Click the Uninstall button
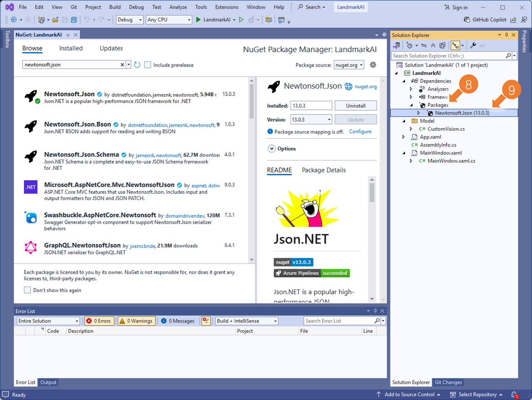Image resolution: width=532 pixels, height=400 pixels. click(x=355, y=106)
